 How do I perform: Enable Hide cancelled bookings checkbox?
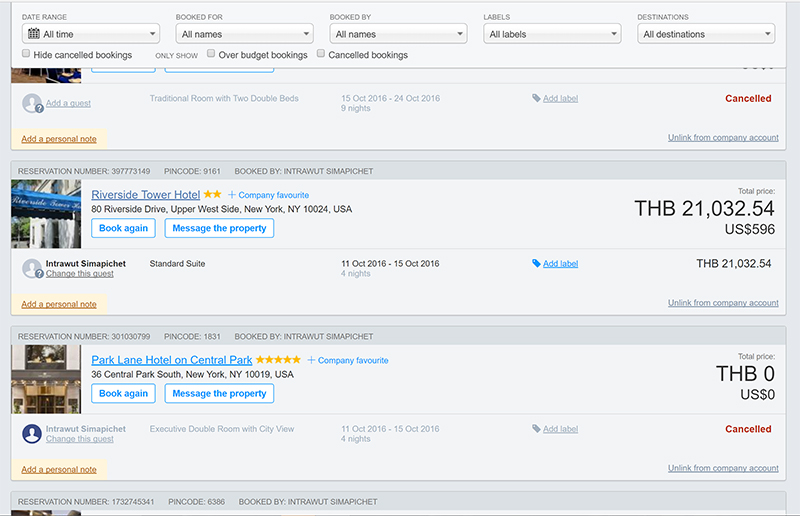click(26, 55)
